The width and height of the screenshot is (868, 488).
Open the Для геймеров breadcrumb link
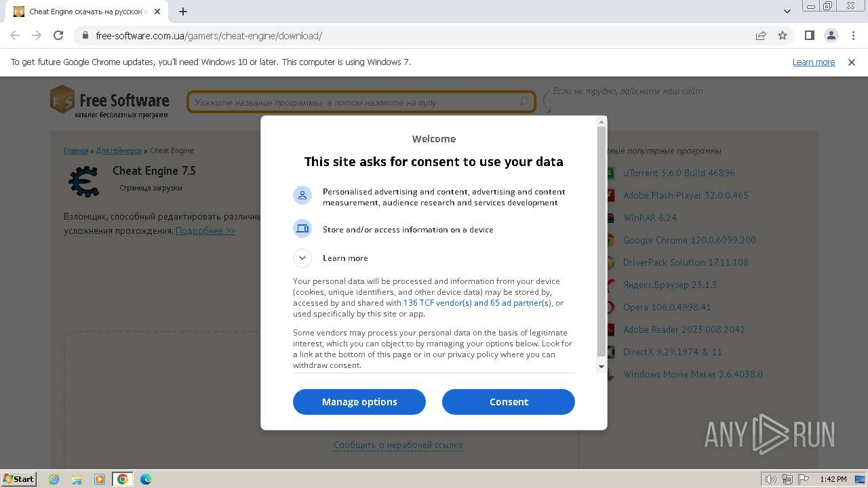click(x=119, y=150)
